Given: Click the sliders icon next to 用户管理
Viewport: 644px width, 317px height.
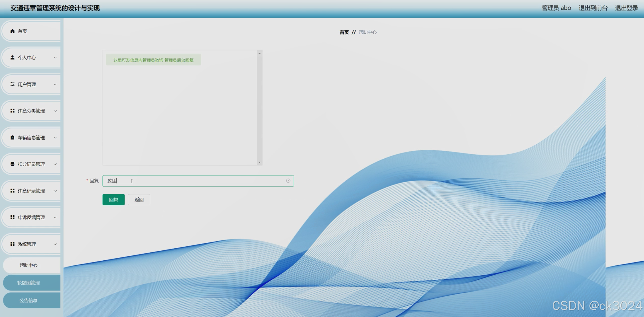Looking at the screenshot, I should (x=12, y=84).
